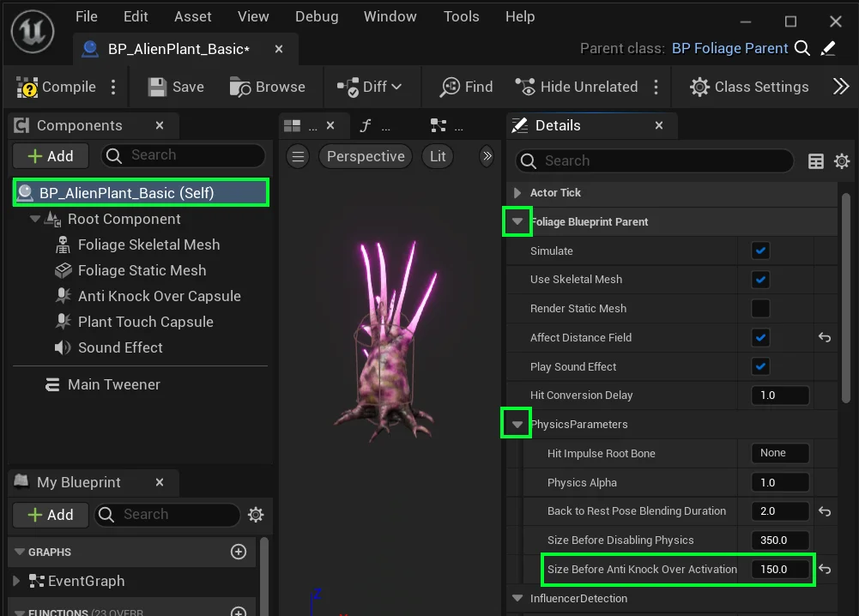Click the Details property matrix grid icon
This screenshot has height=616, width=859.
tap(816, 161)
